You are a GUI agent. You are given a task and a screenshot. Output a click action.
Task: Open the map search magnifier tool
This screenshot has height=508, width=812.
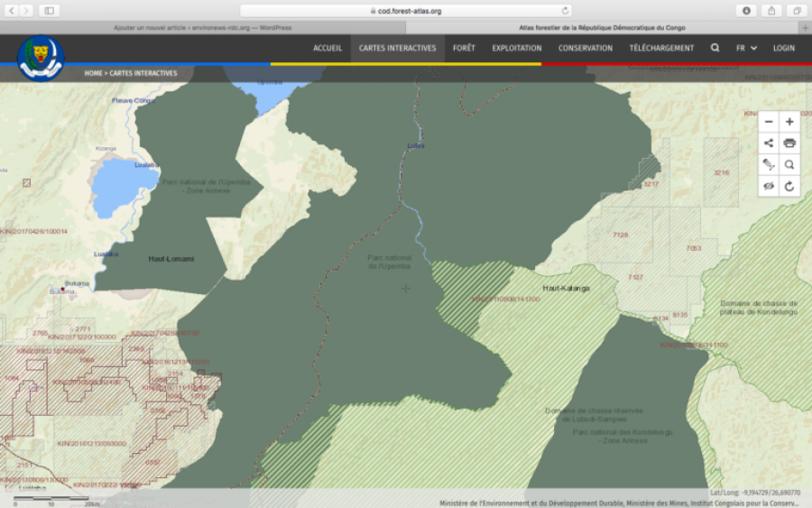pyautogui.click(x=789, y=164)
